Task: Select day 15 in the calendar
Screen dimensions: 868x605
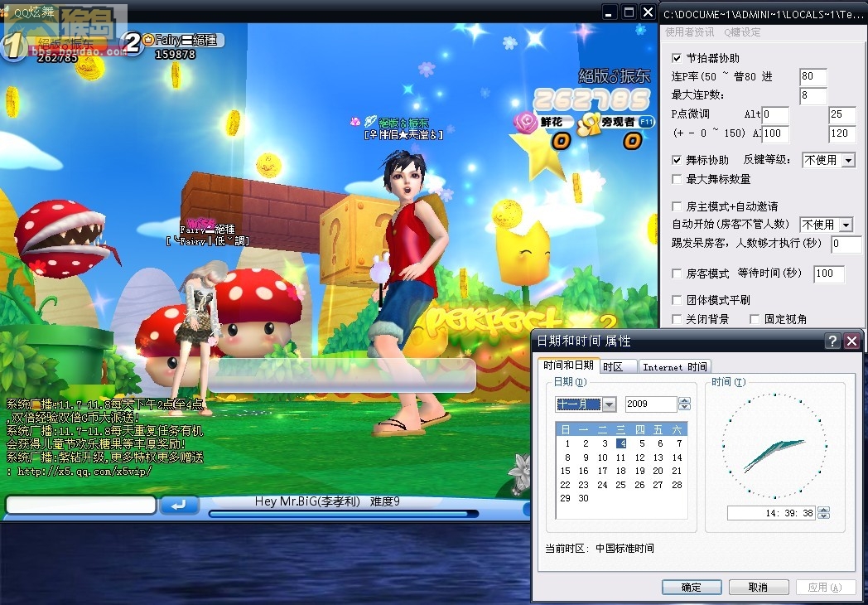Action: 565,471
